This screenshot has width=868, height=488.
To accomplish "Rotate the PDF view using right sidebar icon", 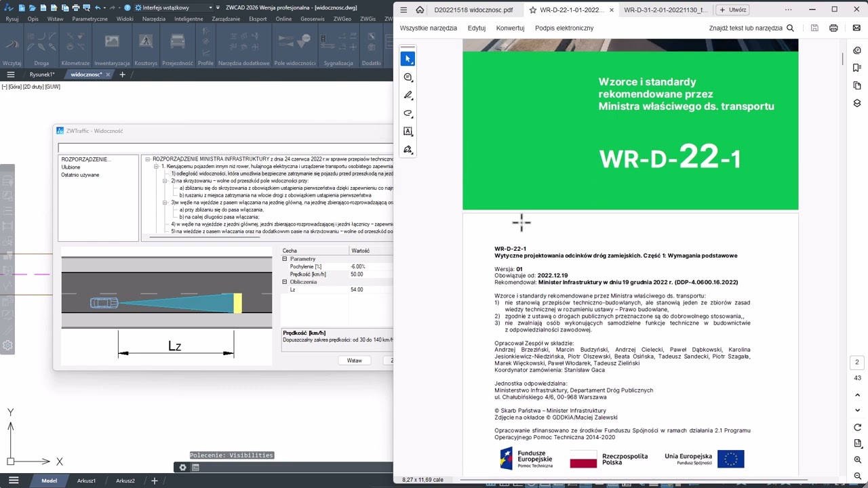I will tap(857, 428).
